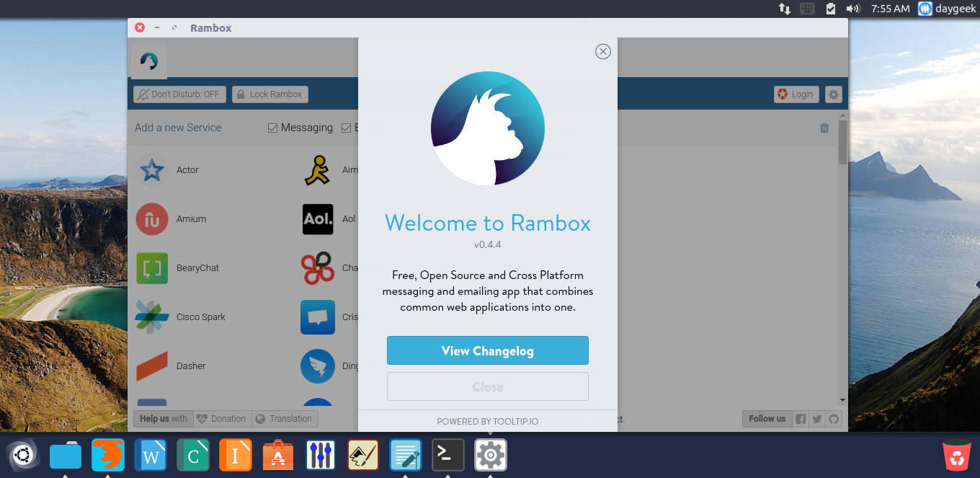The height and width of the screenshot is (478, 980).
Task: Toggle Don't Disturb mode
Action: click(x=179, y=94)
